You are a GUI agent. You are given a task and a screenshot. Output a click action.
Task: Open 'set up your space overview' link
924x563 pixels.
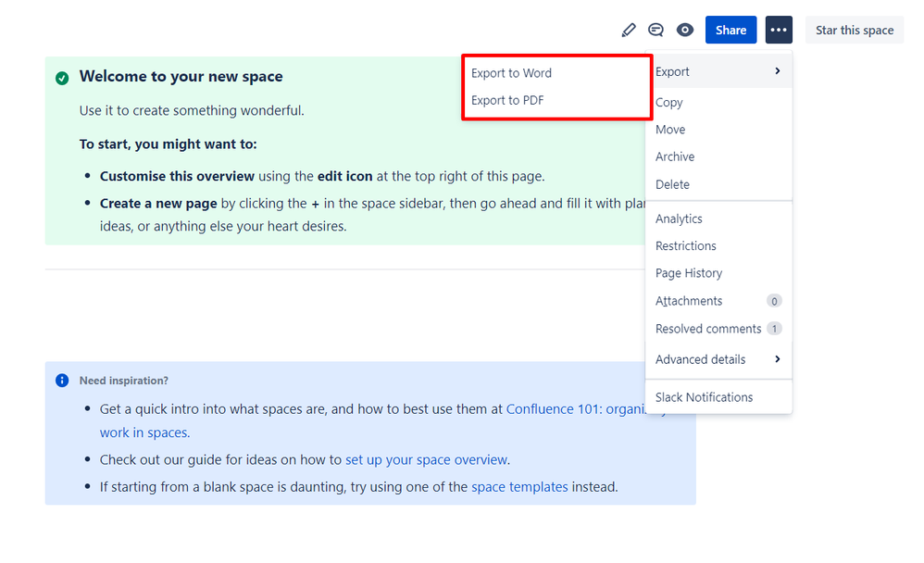(x=426, y=460)
